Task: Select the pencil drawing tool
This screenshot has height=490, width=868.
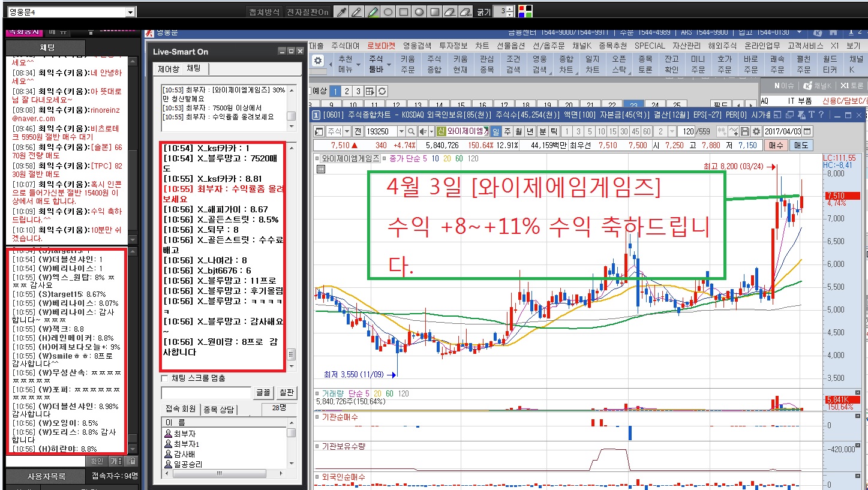Action: (x=356, y=12)
